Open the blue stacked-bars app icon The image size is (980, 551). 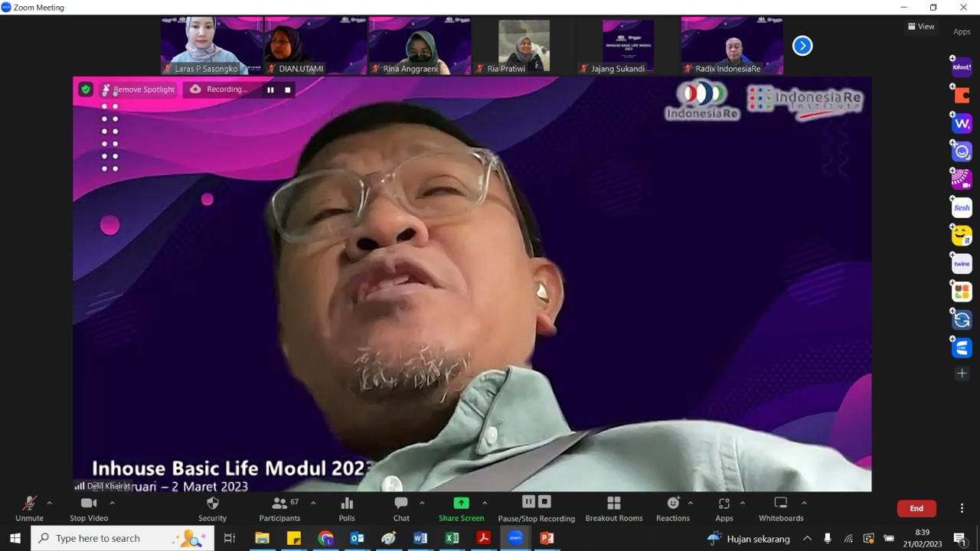click(962, 347)
